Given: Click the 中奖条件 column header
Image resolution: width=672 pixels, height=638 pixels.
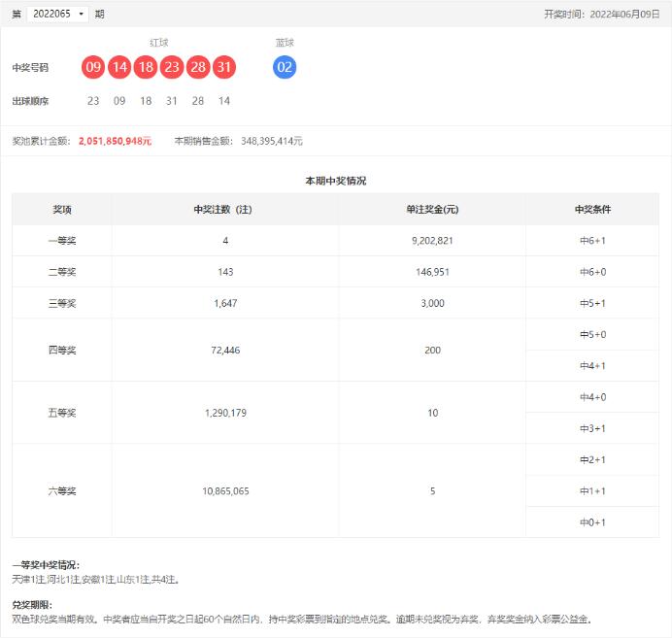Looking at the screenshot, I should 592,210.
